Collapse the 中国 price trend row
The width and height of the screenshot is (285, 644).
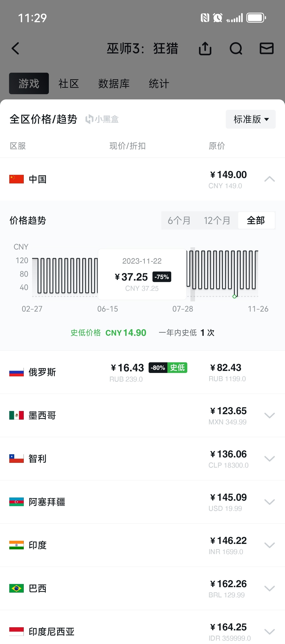point(270,179)
